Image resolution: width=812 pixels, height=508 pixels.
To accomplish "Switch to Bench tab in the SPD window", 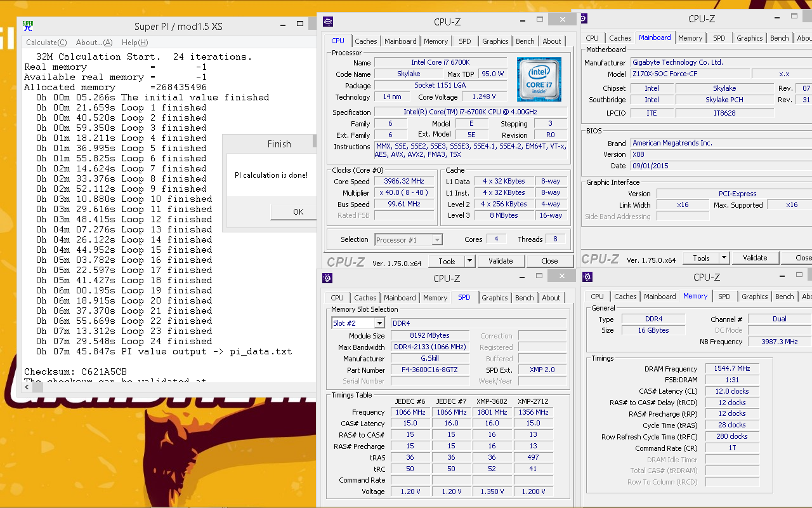I will (525, 298).
